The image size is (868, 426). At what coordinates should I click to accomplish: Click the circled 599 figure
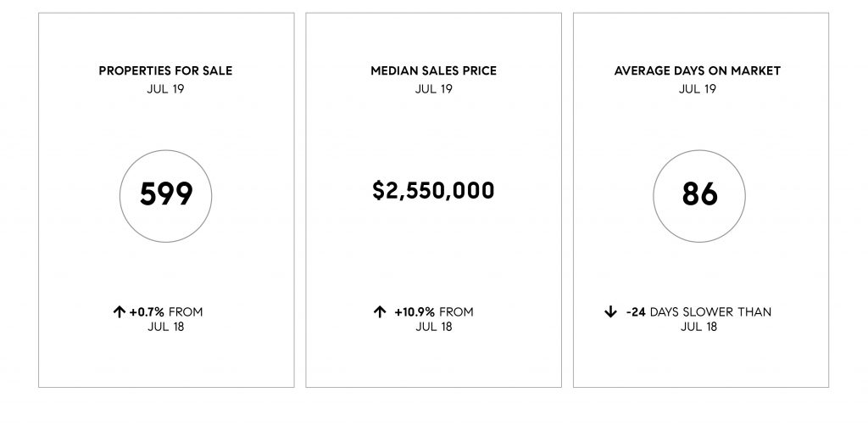click(x=165, y=195)
